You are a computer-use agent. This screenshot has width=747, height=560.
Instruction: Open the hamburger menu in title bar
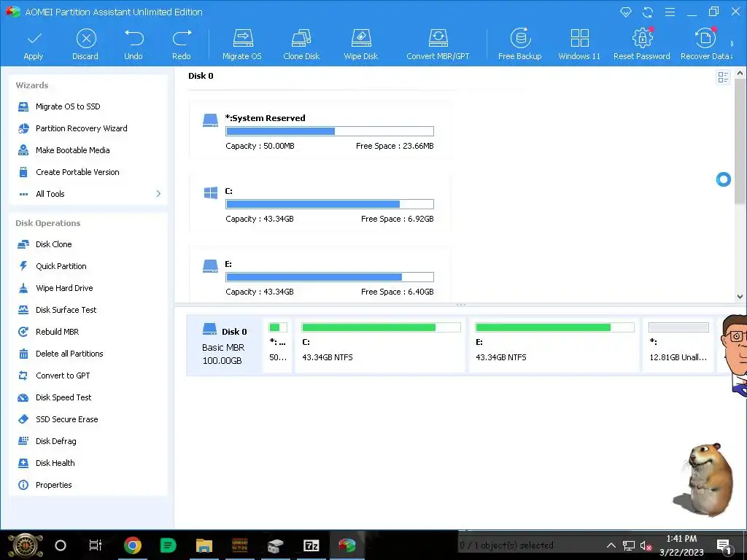(670, 12)
